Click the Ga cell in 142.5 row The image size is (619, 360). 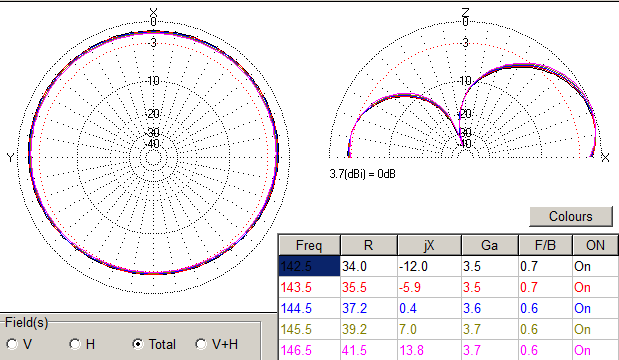click(x=490, y=266)
